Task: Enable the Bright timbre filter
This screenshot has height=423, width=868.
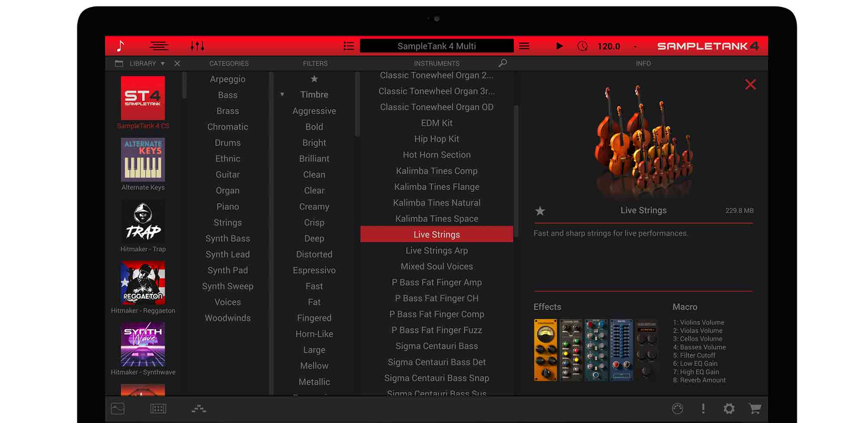Action: 314,143
